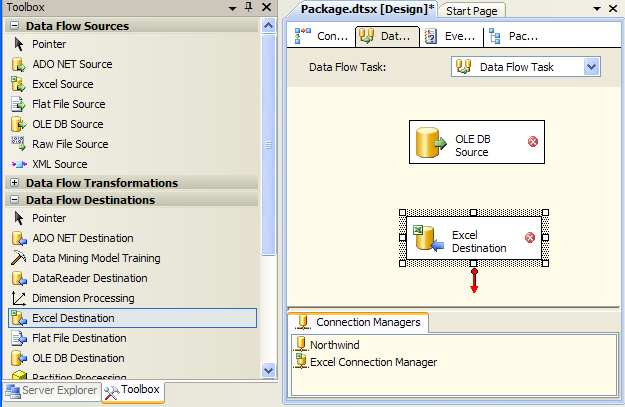Click Excel Destination cylinder icon on canvas

click(428, 238)
